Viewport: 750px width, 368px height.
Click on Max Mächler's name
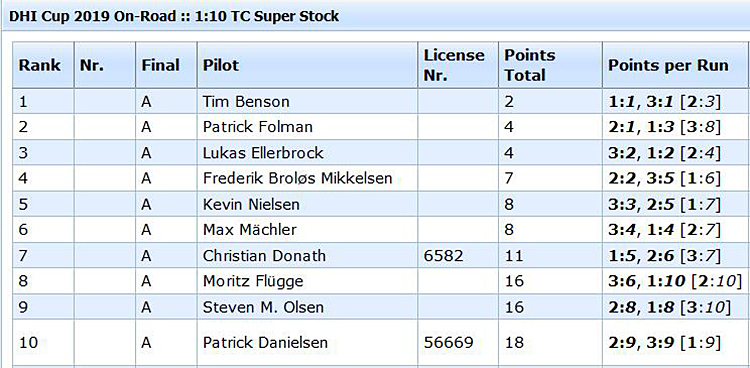point(250,230)
